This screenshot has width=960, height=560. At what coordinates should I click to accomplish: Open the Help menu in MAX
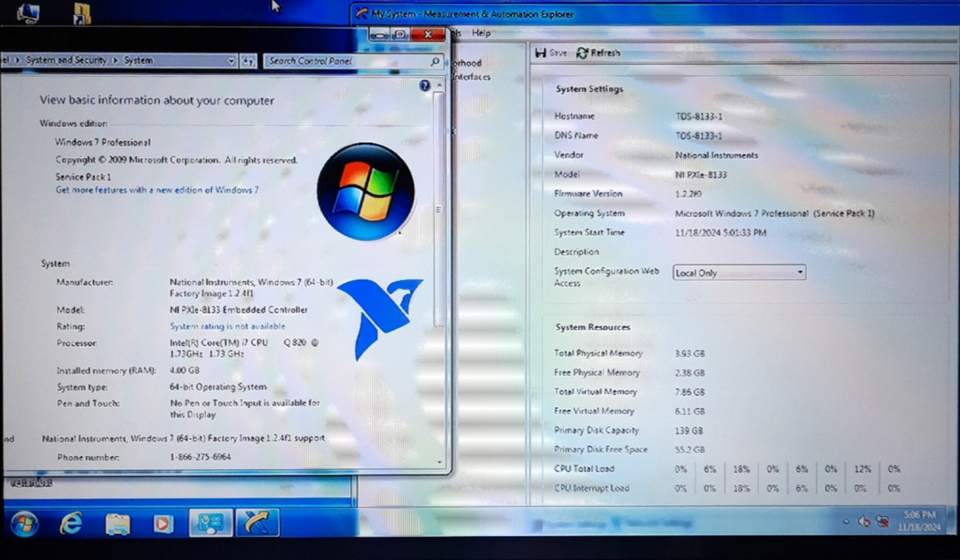(481, 33)
